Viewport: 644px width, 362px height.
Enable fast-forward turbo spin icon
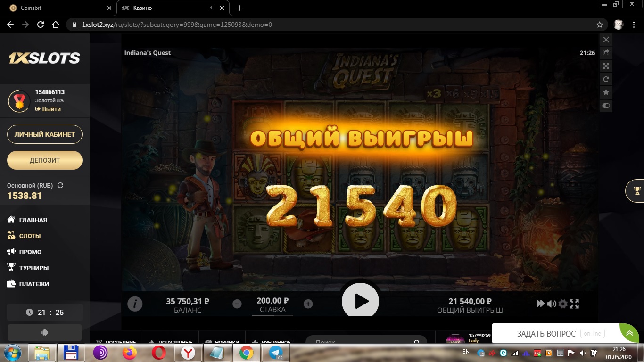(541, 304)
